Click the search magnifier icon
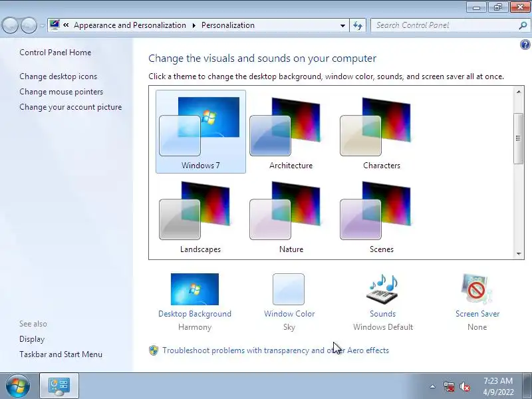The height and width of the screenshot is (399, 532). pos(523,25)
